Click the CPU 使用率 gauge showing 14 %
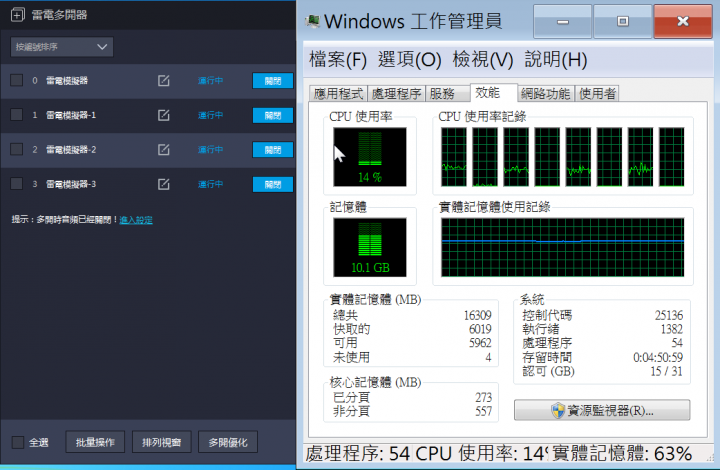720x470 pixels. point(370,157)
